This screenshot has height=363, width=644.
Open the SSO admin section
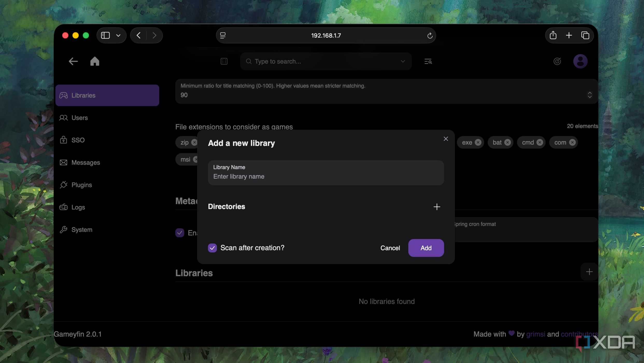click(107, 140)
